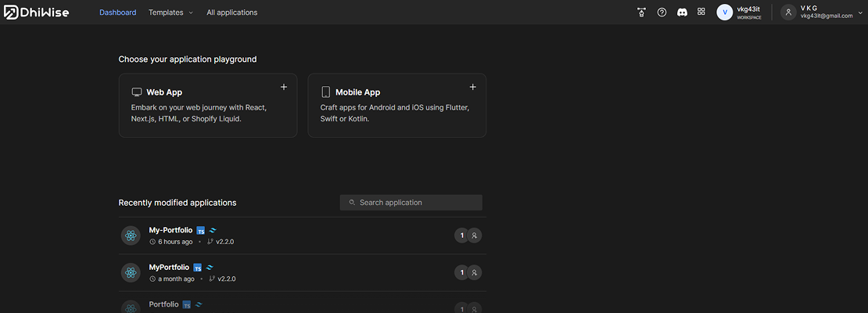
Task: Click the Search application field
Action: click(x=411, y=203)
